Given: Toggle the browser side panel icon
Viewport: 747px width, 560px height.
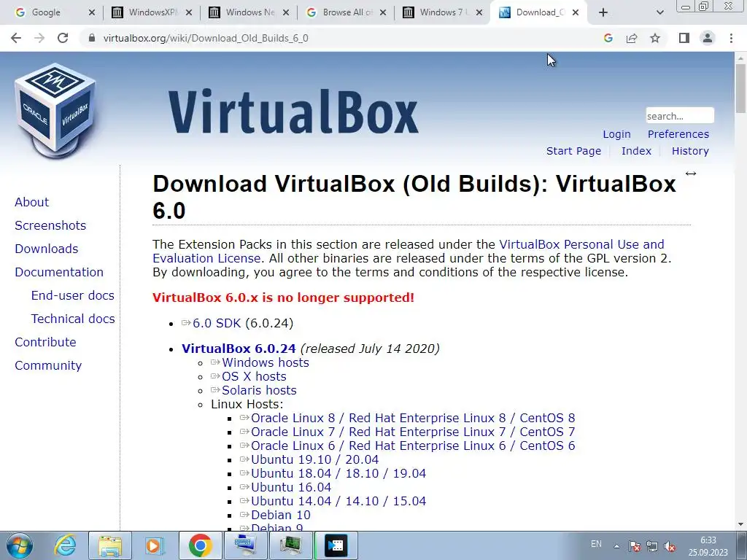Looking at the screenshot, I should click(684, 38).
